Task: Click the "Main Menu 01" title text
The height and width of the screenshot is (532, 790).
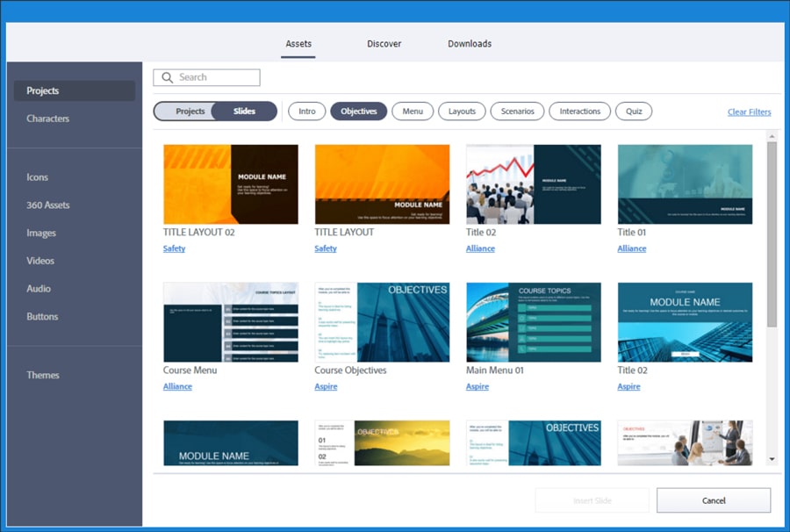Action: click(495, 370)
